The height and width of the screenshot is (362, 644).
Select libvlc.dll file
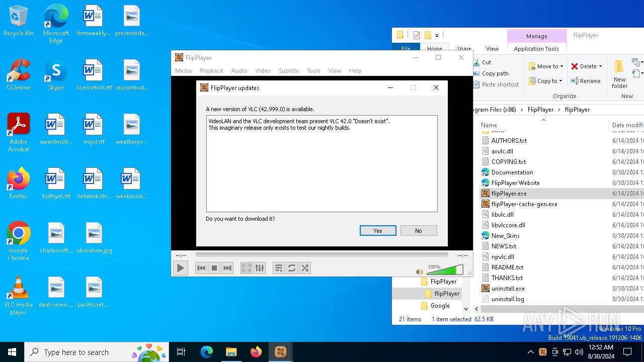click(x=503, y=215)
